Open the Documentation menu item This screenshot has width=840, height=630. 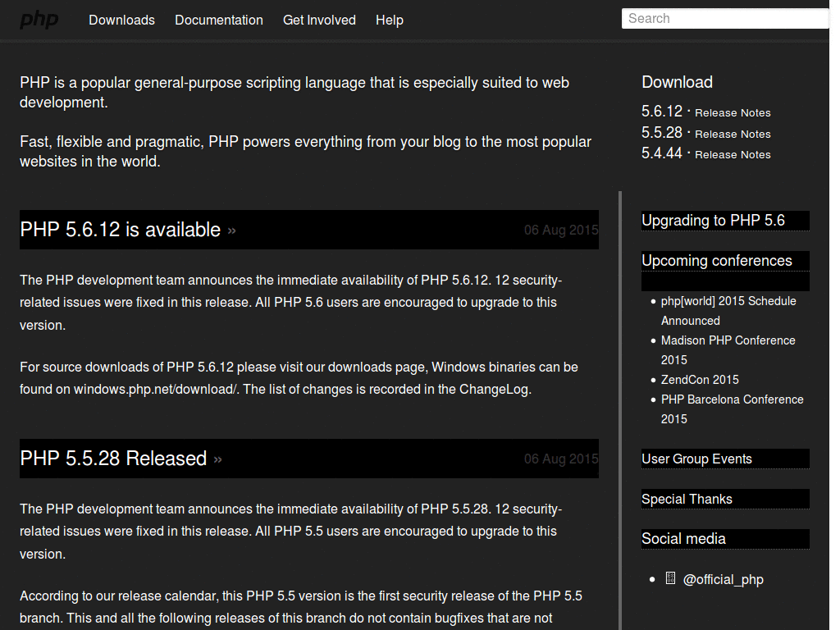[218, 20]
